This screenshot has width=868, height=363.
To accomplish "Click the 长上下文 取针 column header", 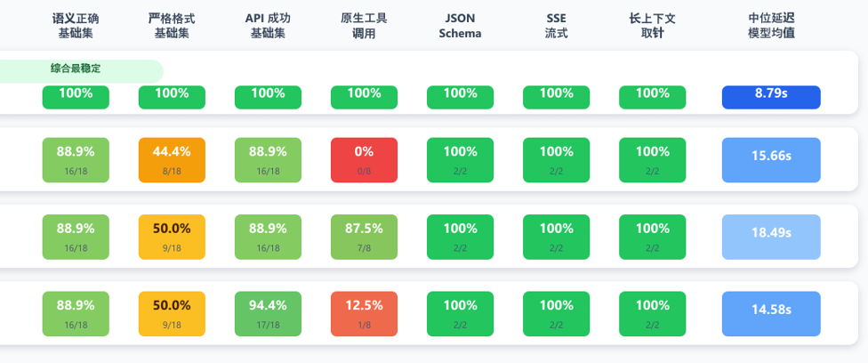I will (652, 26).
